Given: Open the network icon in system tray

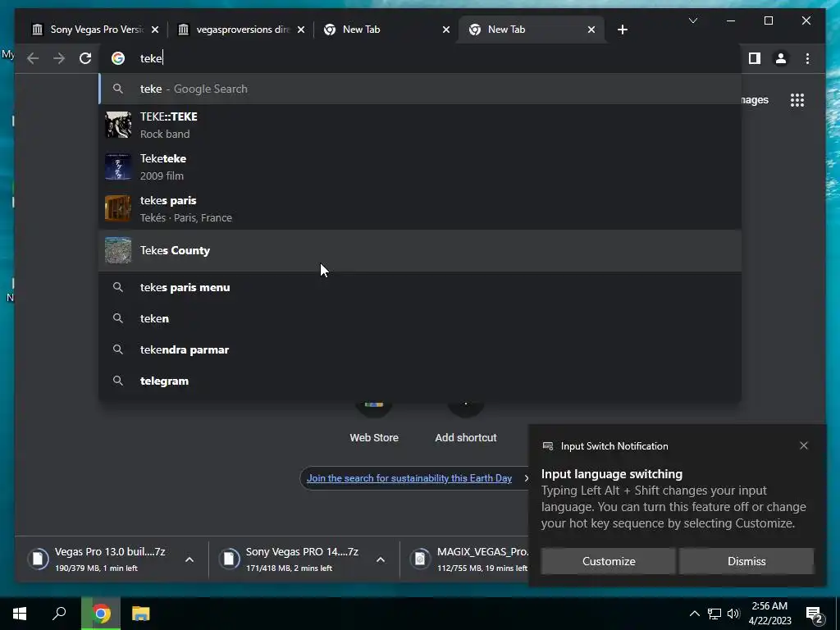Looking at the screenshot, I should click(714, 614).
